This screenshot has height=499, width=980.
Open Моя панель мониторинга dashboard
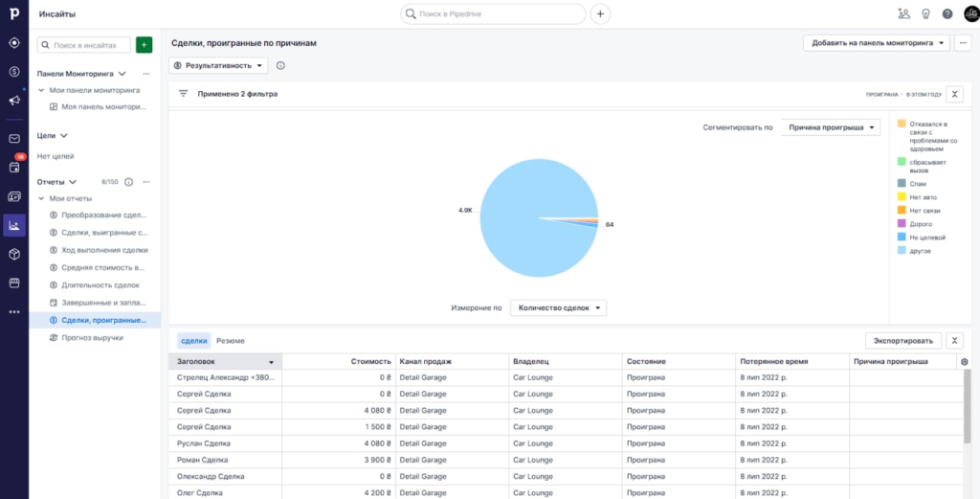(x=99, y=107)
